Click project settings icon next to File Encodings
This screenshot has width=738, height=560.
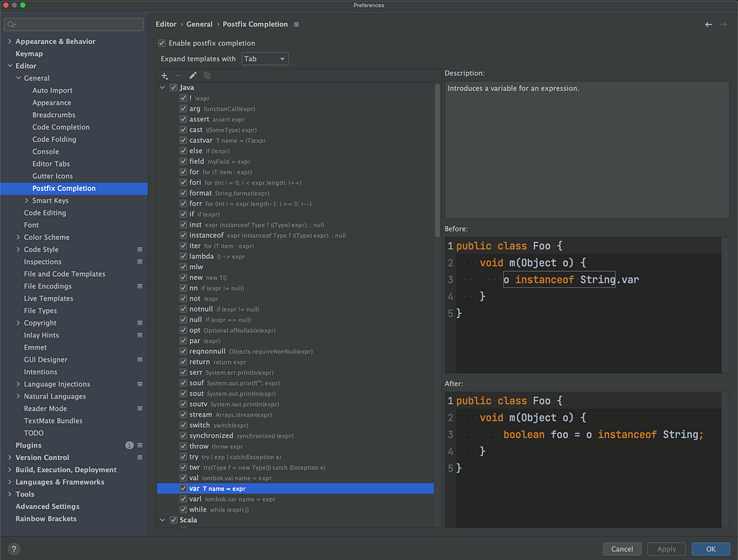tap(140, 286)
